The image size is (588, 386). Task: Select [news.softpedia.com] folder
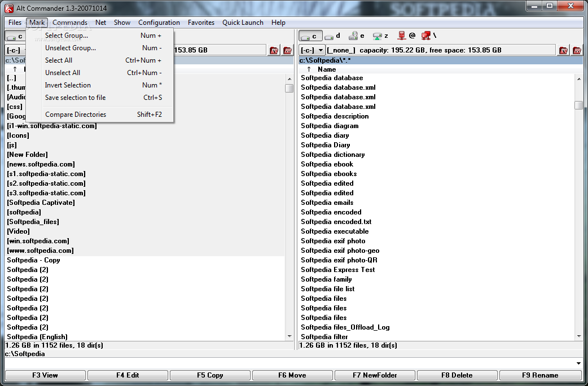pos(41,164)
